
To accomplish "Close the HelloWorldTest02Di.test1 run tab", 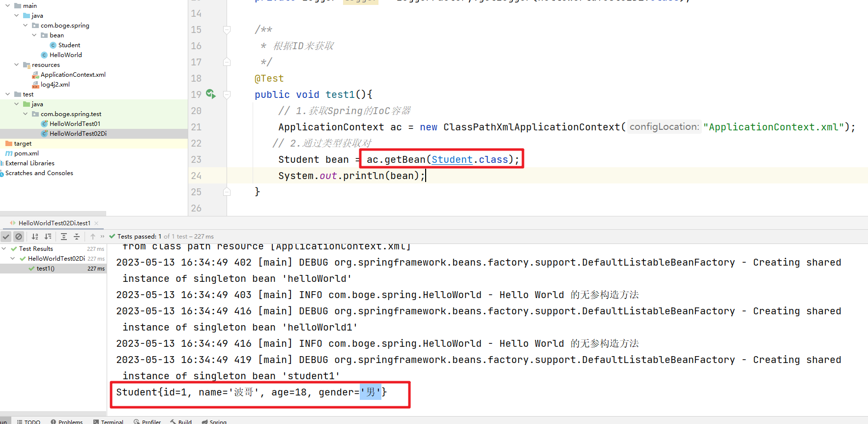I will pos(96,223).
